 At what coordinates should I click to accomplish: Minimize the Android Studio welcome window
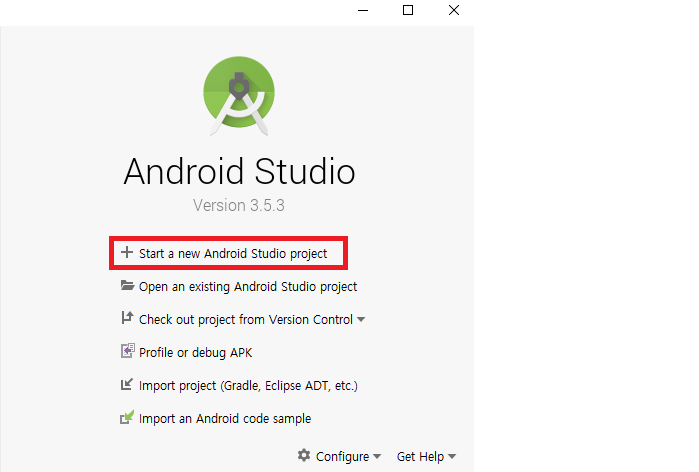[x=363, y=10]
